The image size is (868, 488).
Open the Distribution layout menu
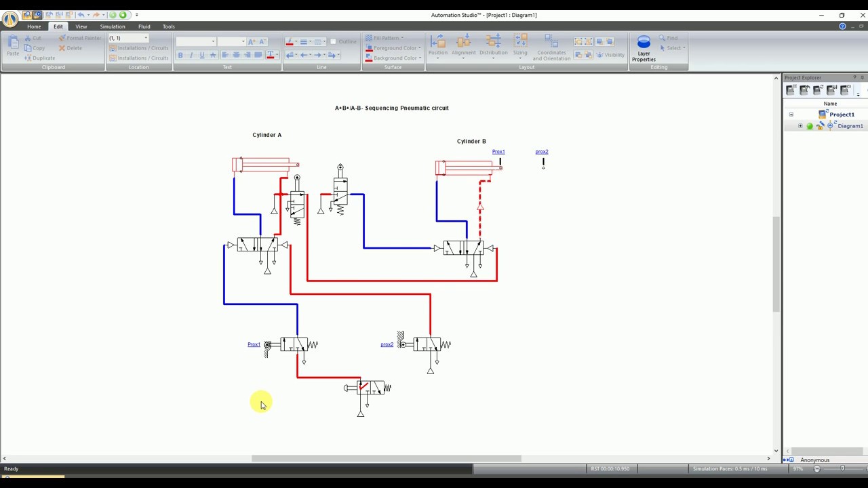click(x=493, y=46)
